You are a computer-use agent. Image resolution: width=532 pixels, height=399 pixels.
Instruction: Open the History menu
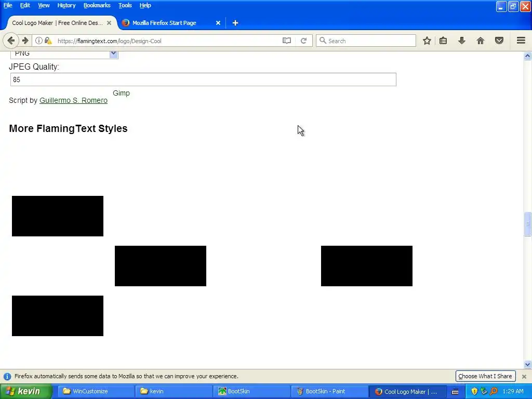pyautogui.click(x=66, y=5)
